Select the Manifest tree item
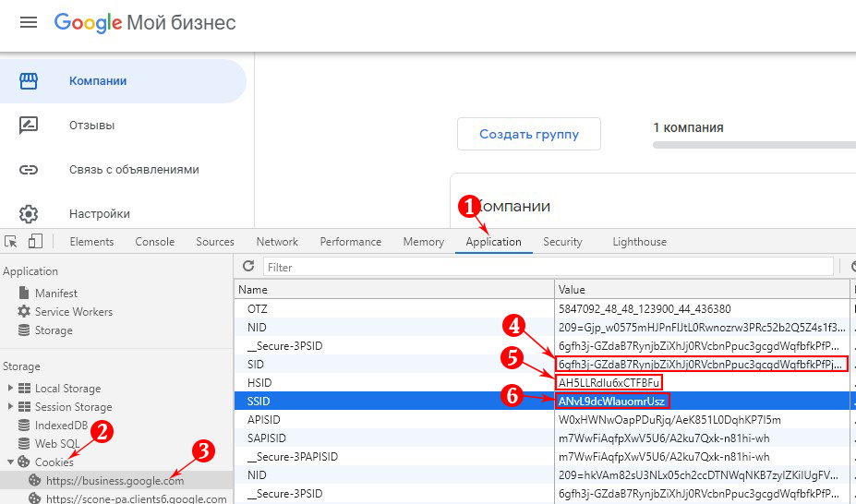Image resolution: width=856 pixels, height=504 pixels. click(x=56, y=293)
